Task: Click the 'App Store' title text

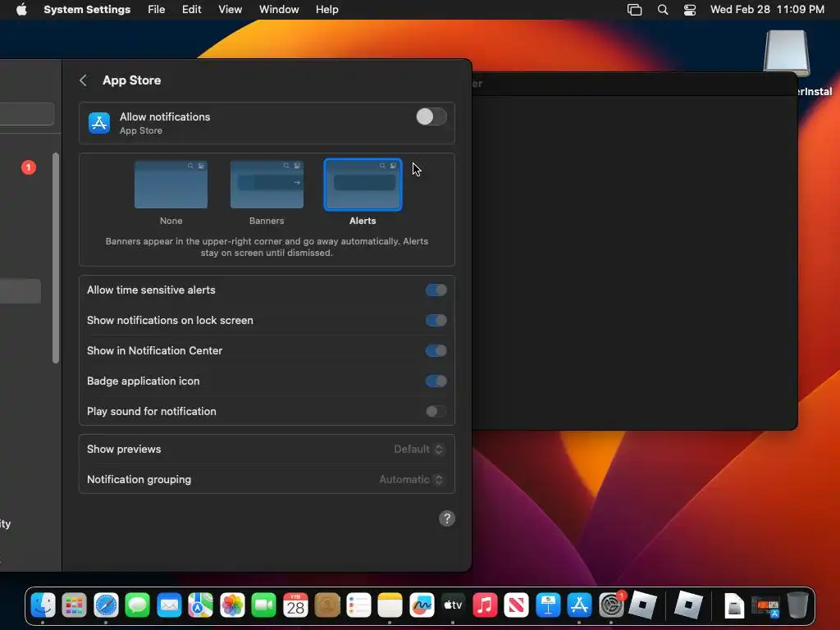Action: (x=132, y=80)
